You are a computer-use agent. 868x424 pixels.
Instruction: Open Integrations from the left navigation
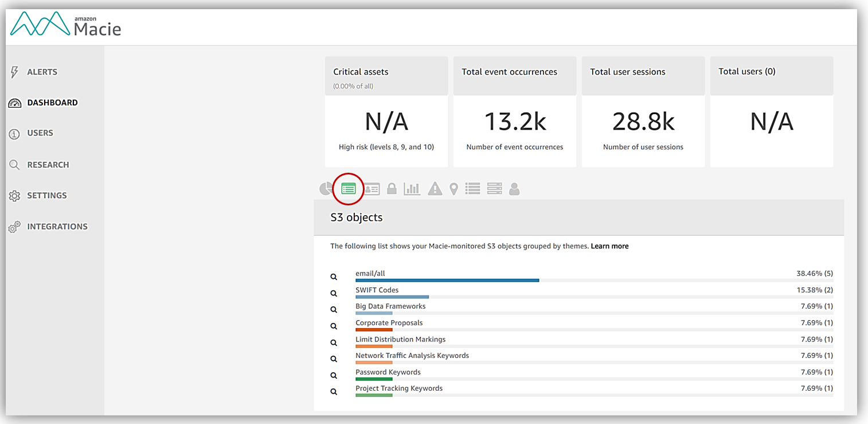[x=57, y=227]
